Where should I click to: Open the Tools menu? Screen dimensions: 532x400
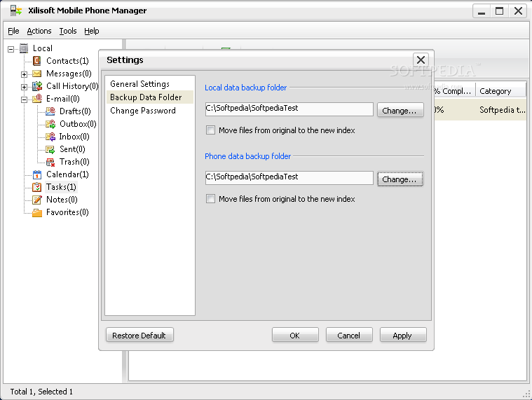point(68,31)
